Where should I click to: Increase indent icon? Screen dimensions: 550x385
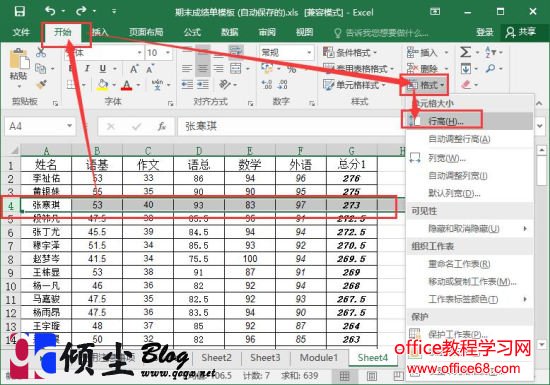click(203, 85)
